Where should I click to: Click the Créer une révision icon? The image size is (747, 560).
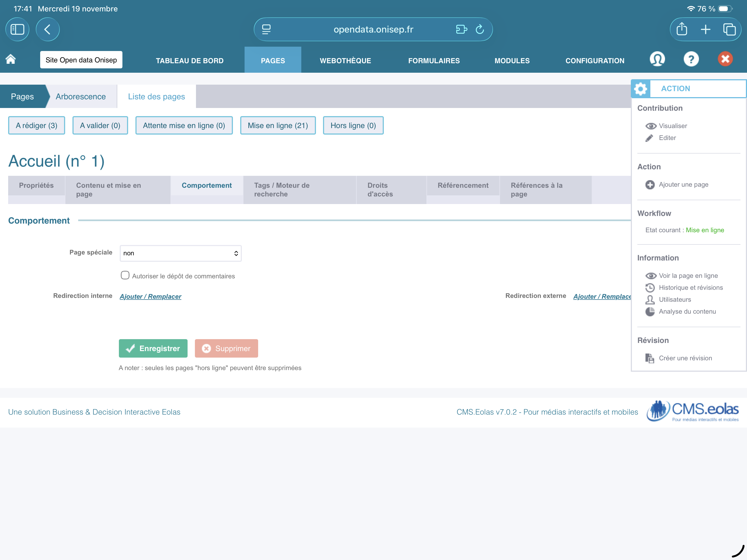tap(650, 358)
